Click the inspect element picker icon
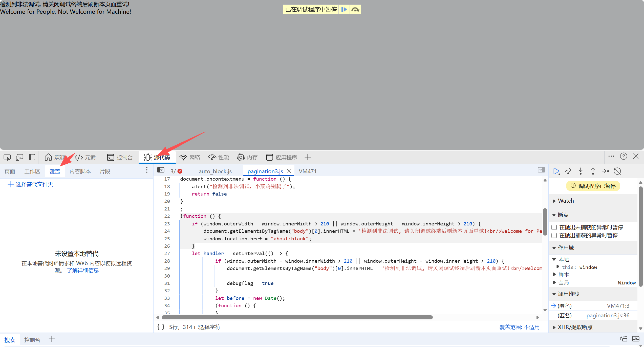Screen dimensions: 644x347 7,157
